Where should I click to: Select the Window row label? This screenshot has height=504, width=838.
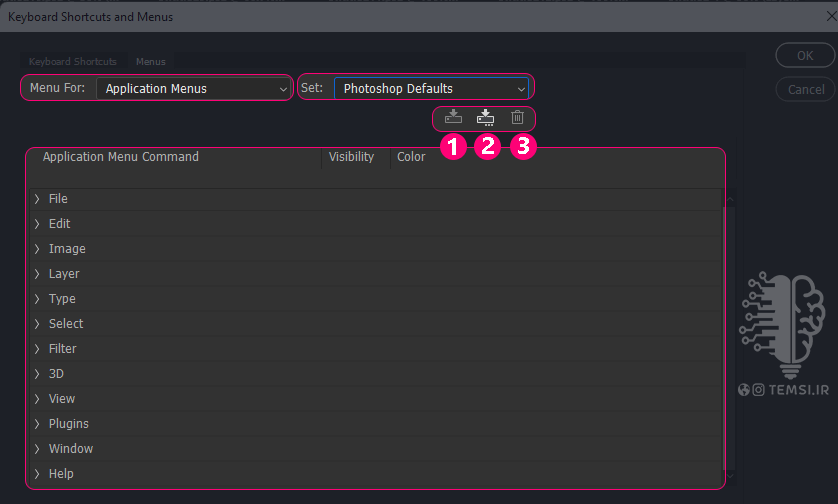[71, 449]
